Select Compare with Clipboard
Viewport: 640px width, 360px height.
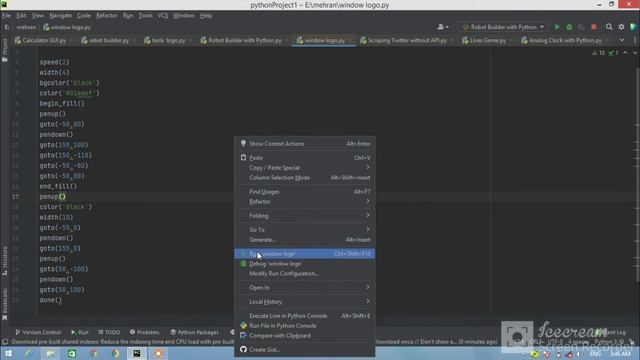[304, 336]
